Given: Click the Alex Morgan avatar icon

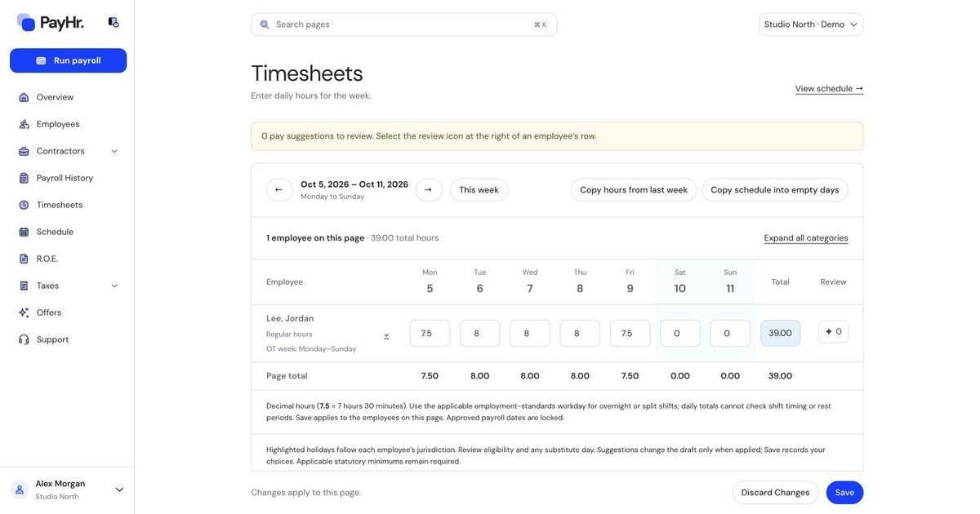Looking at the screenshot, I should tap(20, 490).
